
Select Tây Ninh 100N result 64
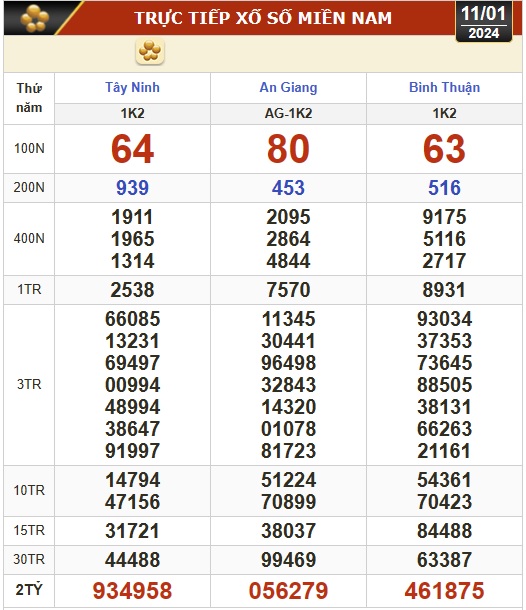(x=132, y=149)
